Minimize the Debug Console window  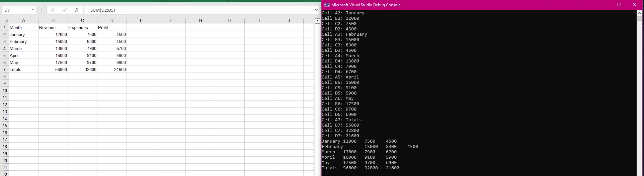[604, 5]
